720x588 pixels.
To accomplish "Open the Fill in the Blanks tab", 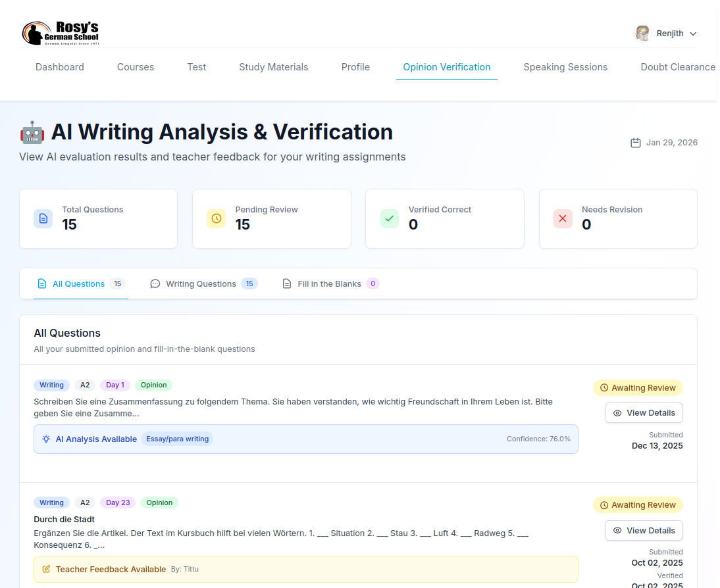I will pyautogui.click(x=329, y=283).
